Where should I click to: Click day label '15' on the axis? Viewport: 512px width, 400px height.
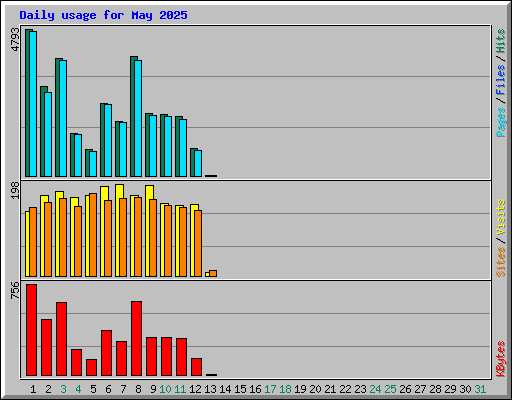click(240, 389)
